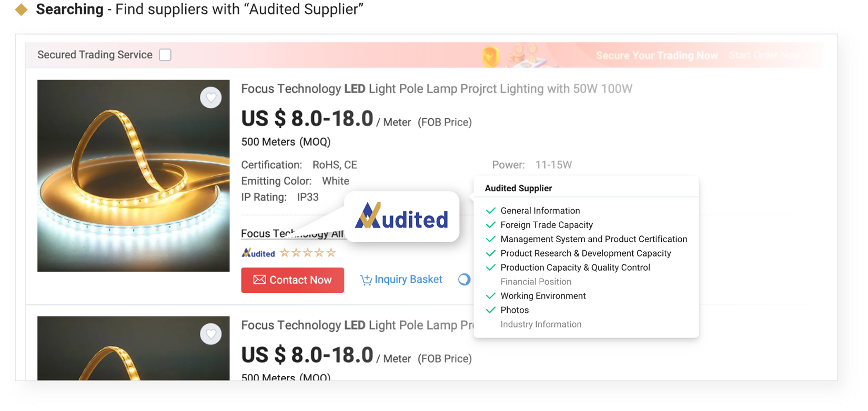This screenshot has width=868, height=411.
Task: Click the five-star supplier rating
Action: (308, 253)
